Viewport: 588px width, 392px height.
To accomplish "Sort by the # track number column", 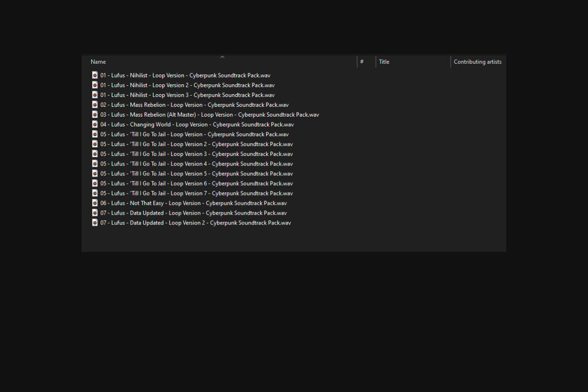I will (x=362, y=62).
